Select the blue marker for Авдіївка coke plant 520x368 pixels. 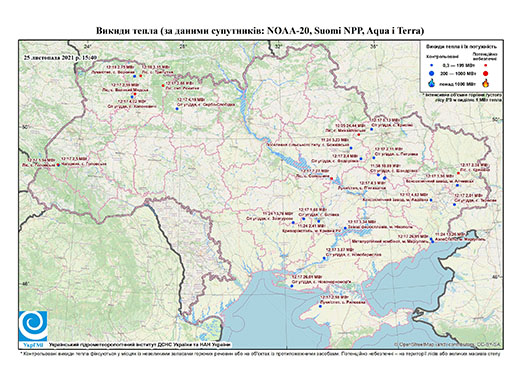point(431,200)
